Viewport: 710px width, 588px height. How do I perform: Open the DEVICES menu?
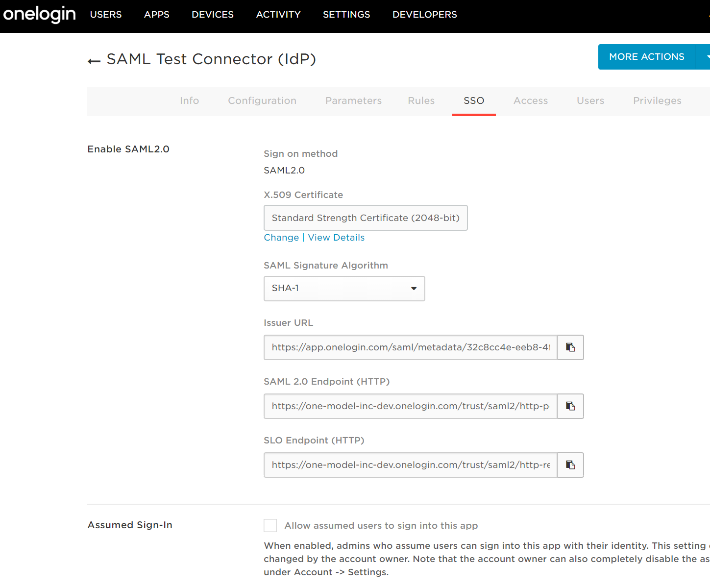point(213,15)
